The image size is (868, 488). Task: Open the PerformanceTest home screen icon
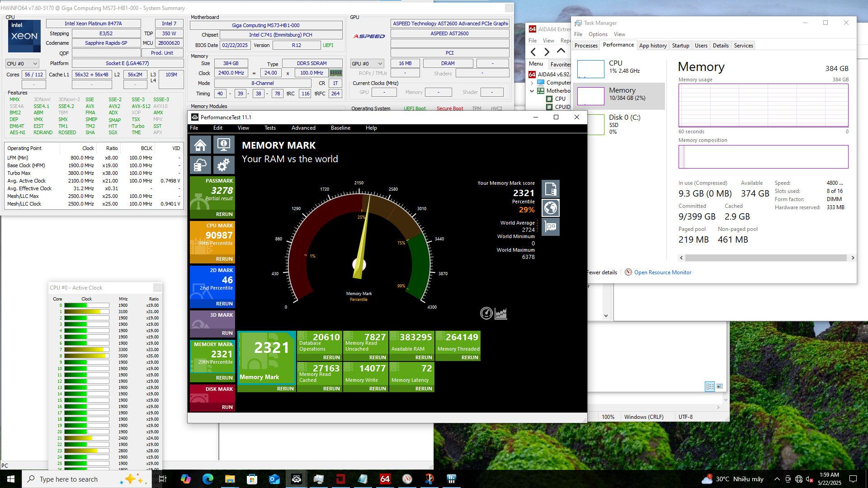point(200,145)
